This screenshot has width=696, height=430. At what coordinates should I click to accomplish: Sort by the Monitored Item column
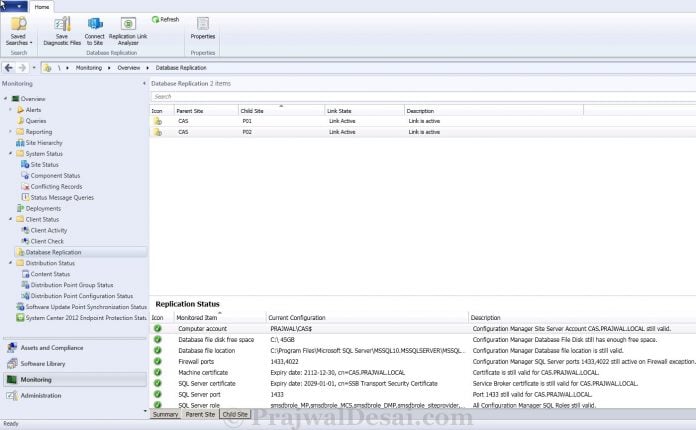point(220,318)
